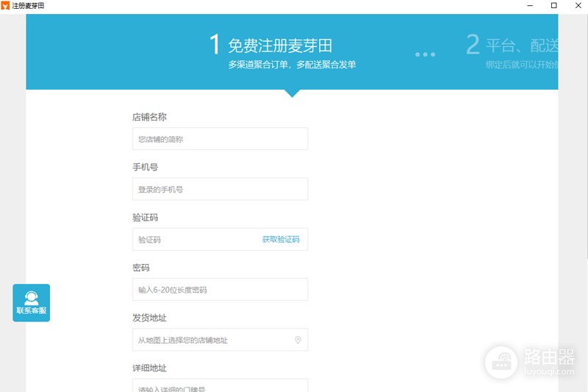Click the map pin icon in 发货地址 field
The image size is (588, 392).
(298, 340)
